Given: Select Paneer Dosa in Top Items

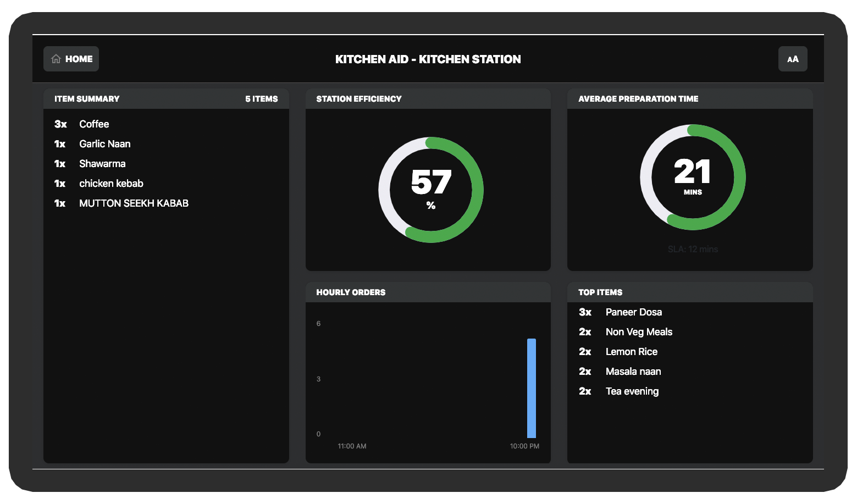Looking at the screenshot, I should [x=633, y=312].
